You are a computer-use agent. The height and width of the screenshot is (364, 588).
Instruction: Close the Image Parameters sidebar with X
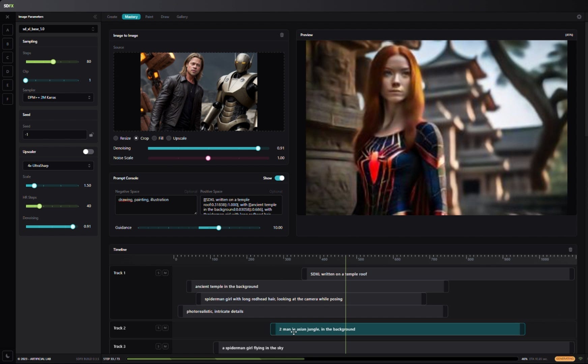pos(7,17)
